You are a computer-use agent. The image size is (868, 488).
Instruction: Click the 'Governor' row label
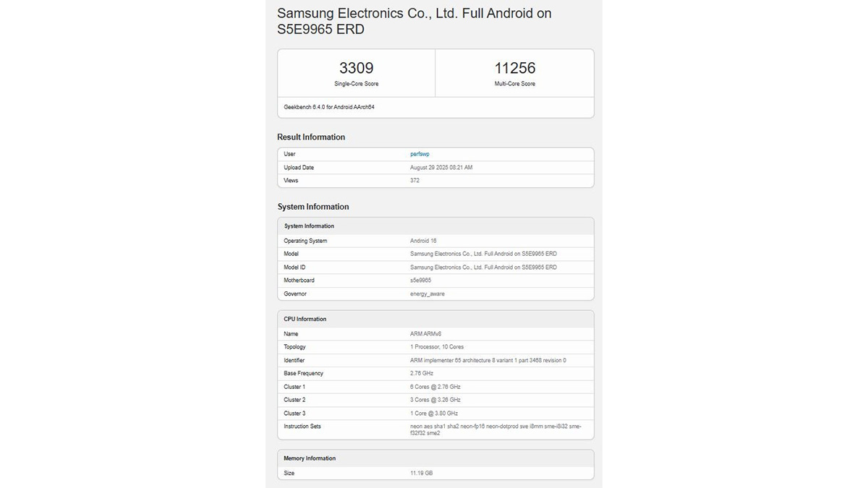tap(295, 294)
